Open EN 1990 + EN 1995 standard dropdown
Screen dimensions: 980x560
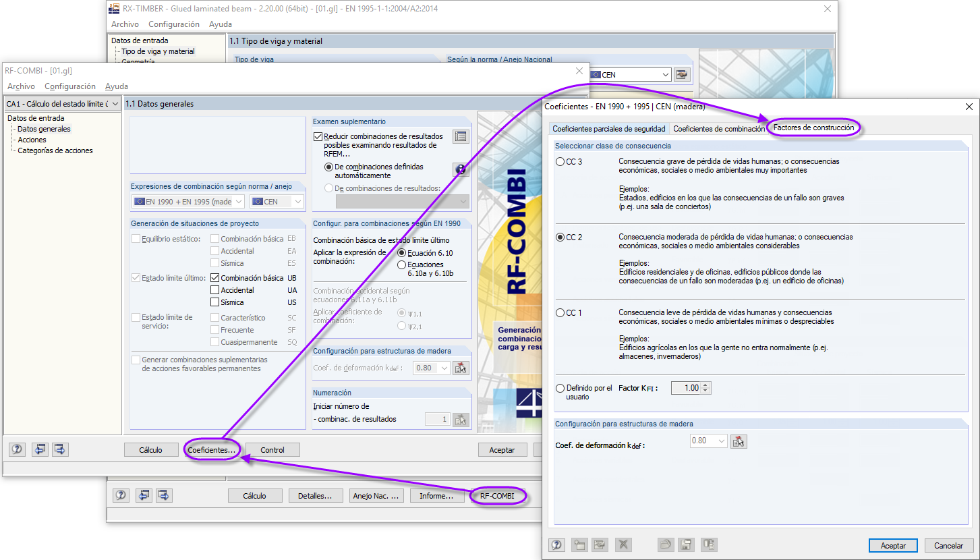(188, 202)
